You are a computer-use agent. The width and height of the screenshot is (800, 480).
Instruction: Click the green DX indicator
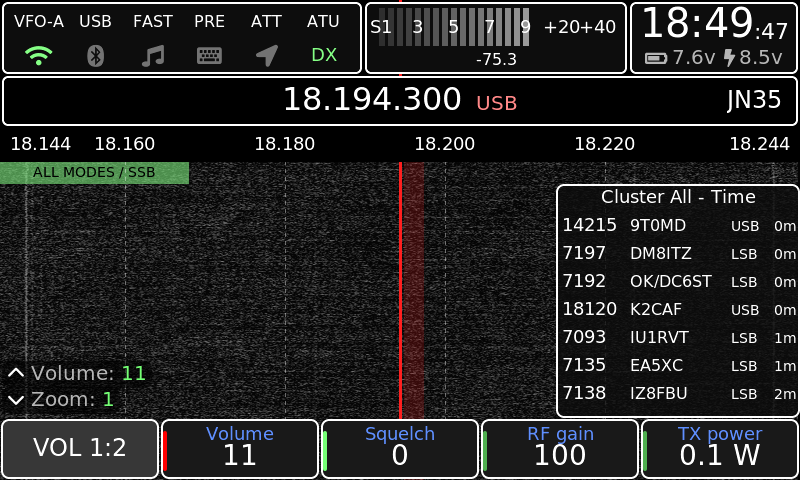[x=324, y=55]
